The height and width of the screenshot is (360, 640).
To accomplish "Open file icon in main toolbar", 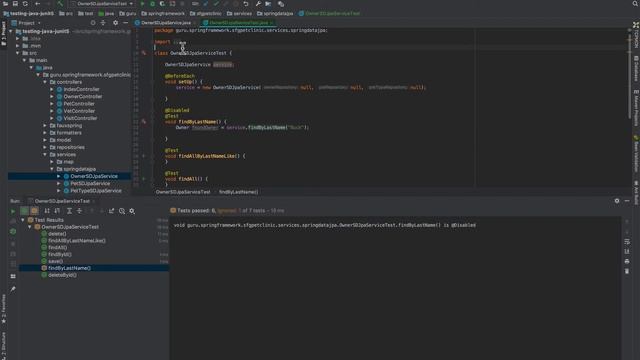I will [x=6, y=4].
